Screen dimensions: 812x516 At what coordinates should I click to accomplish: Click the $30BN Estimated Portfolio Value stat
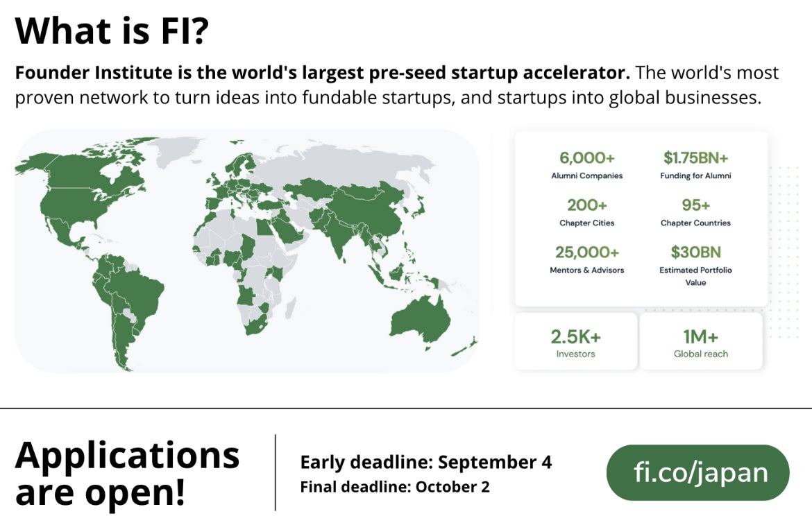pos(695,265)
